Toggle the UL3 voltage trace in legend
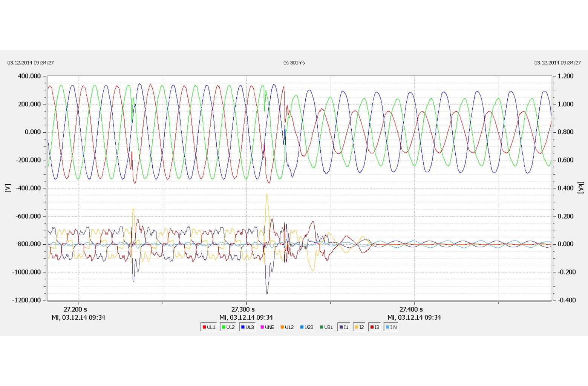The height and width of the screenshot is (386, 588). [x=248, y=327]
